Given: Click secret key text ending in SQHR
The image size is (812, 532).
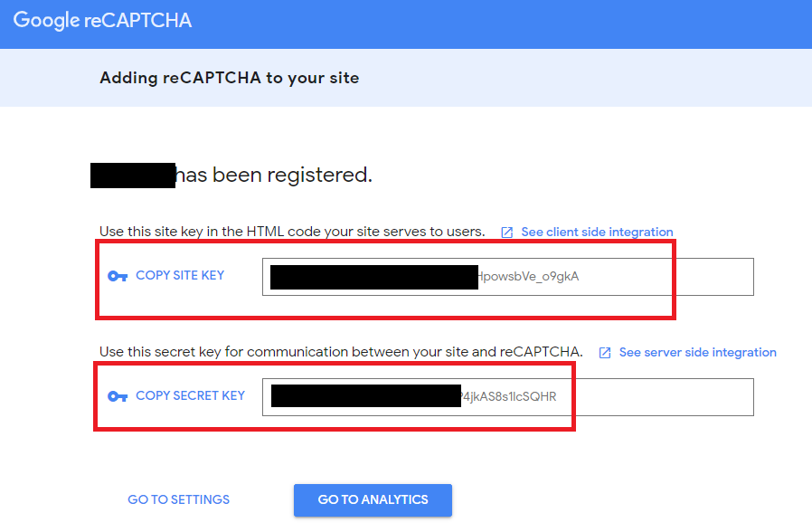Looking at the screenshot, I should (509, 397).
